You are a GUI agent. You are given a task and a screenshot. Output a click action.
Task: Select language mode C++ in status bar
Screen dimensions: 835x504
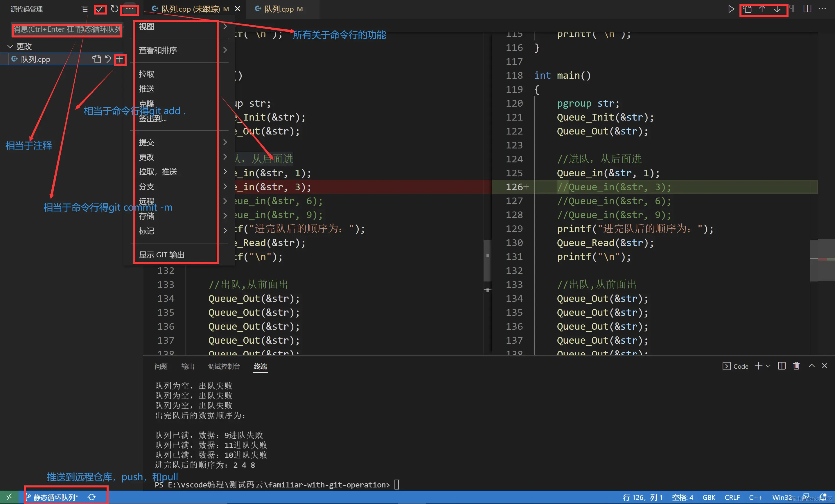click(755, 497)
